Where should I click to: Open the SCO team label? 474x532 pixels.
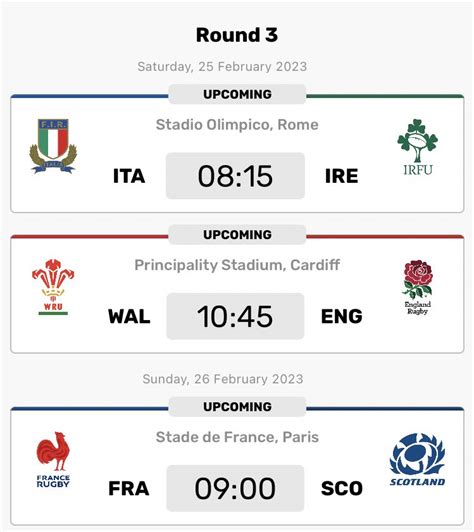(342, 489)
